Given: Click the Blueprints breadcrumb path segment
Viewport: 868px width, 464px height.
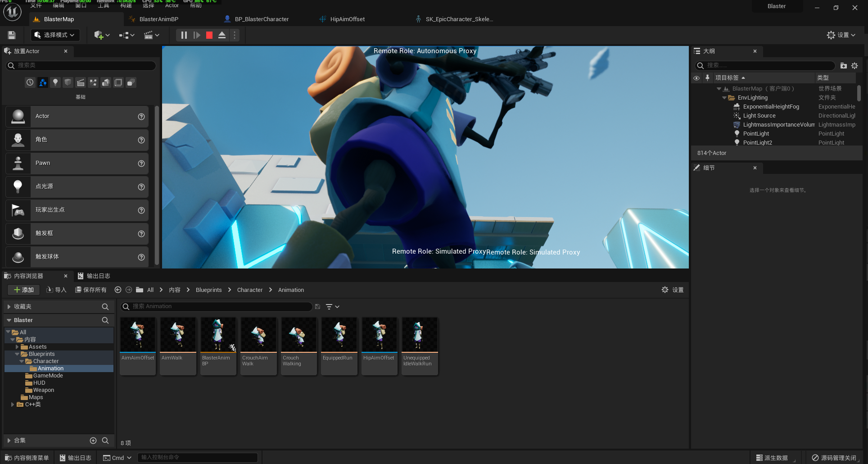Looking at the screenshot, I should point(208,290).
